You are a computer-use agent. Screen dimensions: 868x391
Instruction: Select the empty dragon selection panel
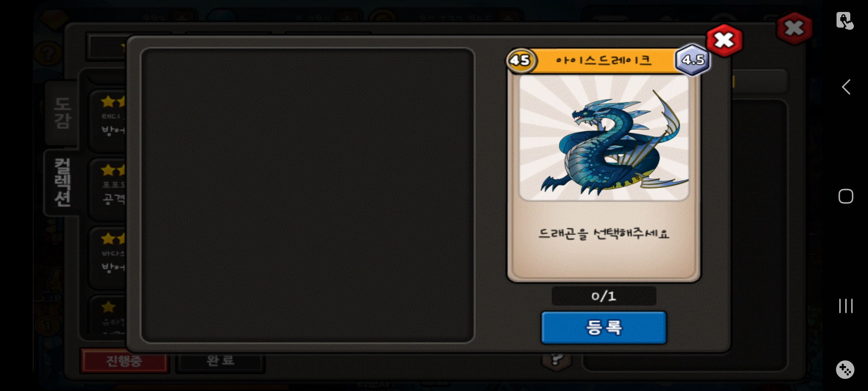[x=307, y=195]
